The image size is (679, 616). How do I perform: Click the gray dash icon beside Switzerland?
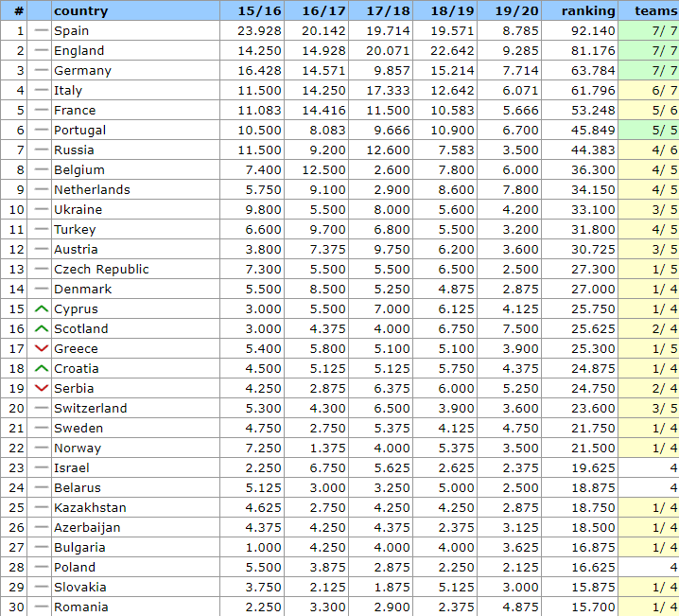click(x=41, y=409)
